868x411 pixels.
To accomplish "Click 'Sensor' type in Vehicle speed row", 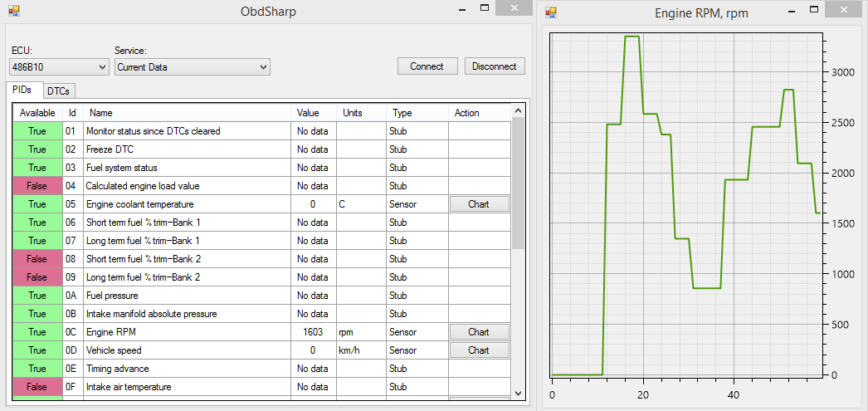I will [417, 350].
